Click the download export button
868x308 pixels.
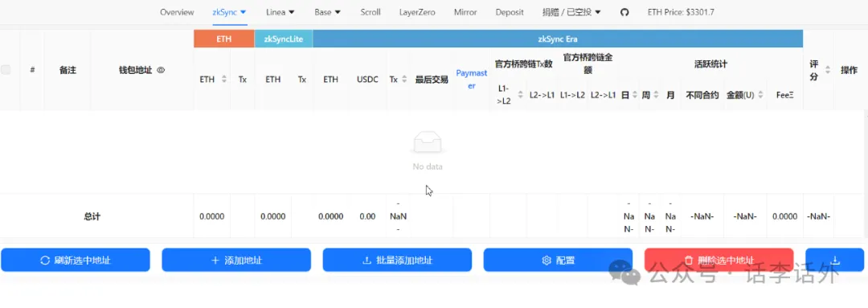click(x=835, y=260)
